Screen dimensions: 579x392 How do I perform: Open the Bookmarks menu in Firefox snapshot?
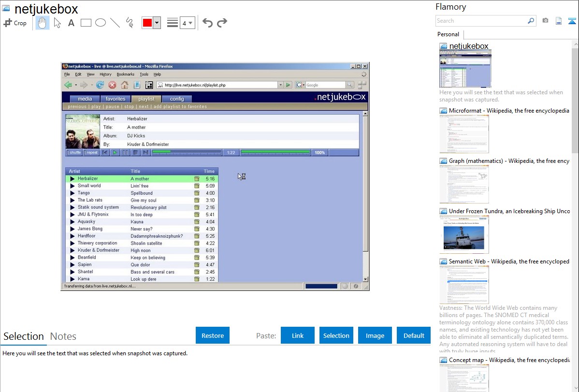coord(126,74)
